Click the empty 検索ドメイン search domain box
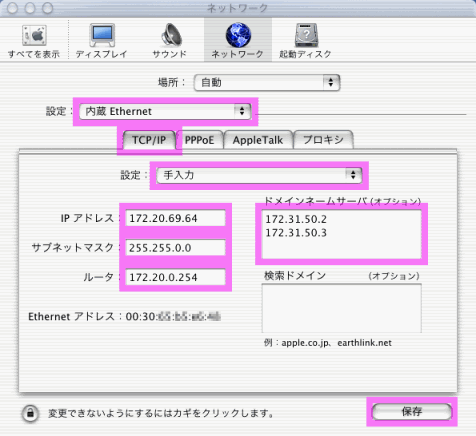 point(342,308)
